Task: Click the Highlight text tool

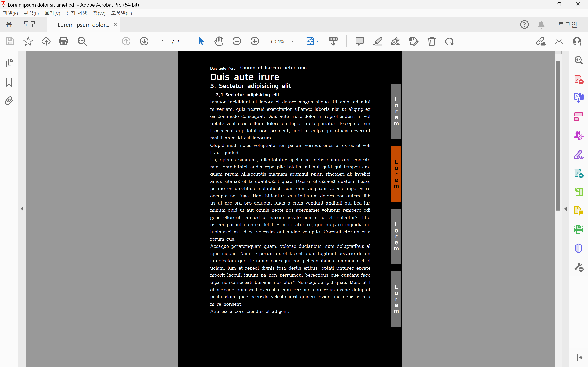Action: (x=378, y=41)
